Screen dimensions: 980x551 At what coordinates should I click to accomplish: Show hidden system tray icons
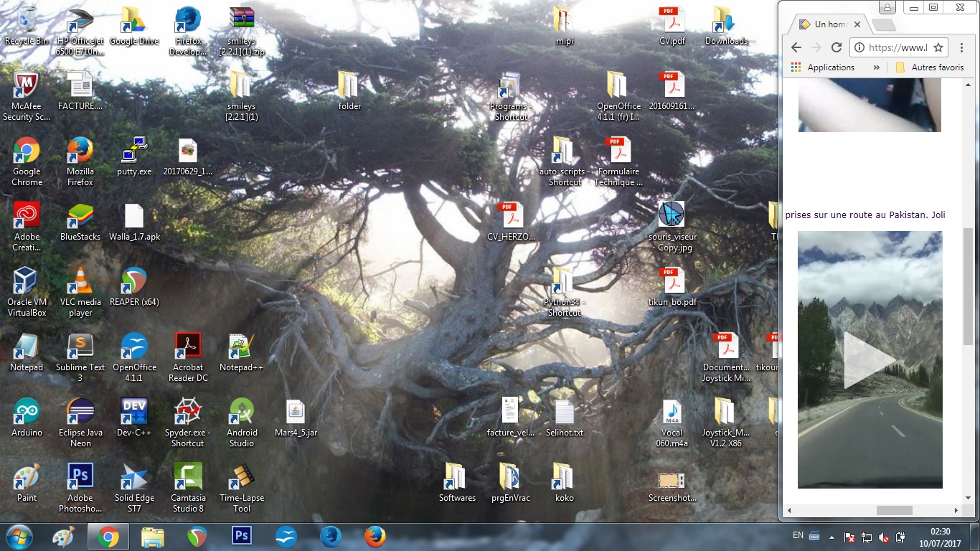(x=832, y=537)
